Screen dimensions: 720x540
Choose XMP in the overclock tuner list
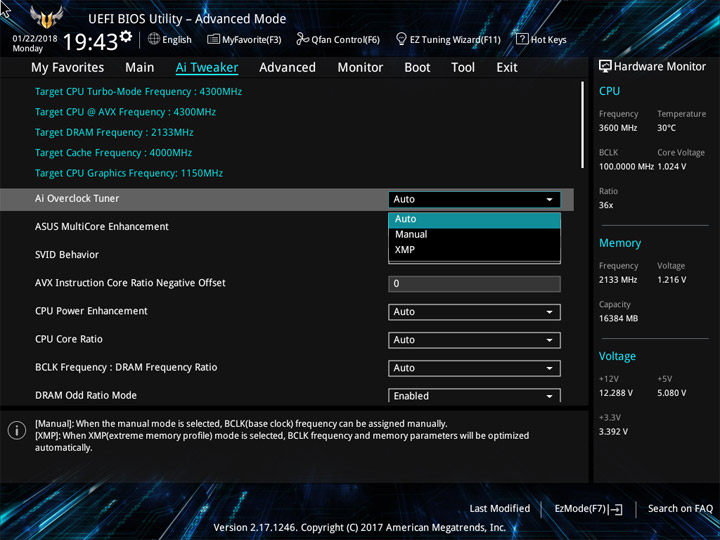(x=474, y=250)
